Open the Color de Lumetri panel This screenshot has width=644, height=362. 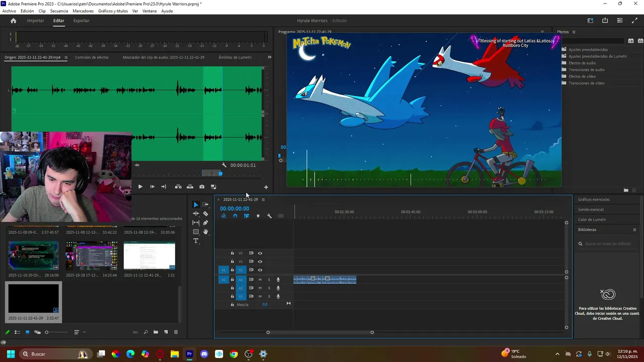pos(592,220)
